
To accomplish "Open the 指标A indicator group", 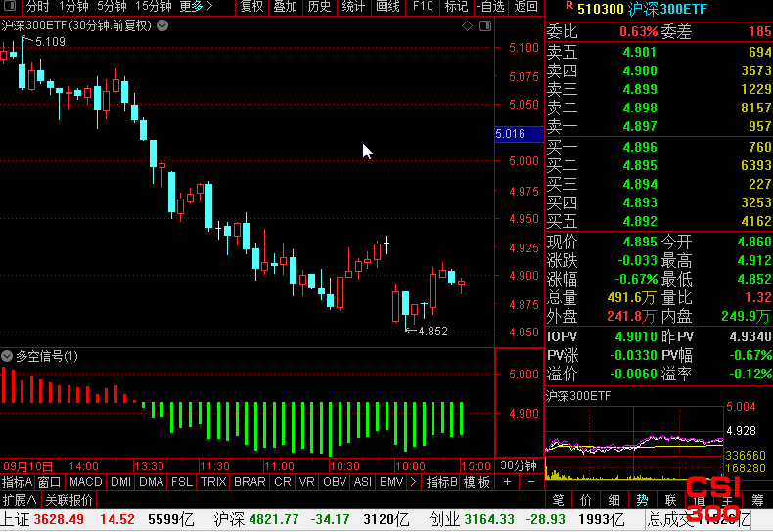I will click(x=17, y=482).
